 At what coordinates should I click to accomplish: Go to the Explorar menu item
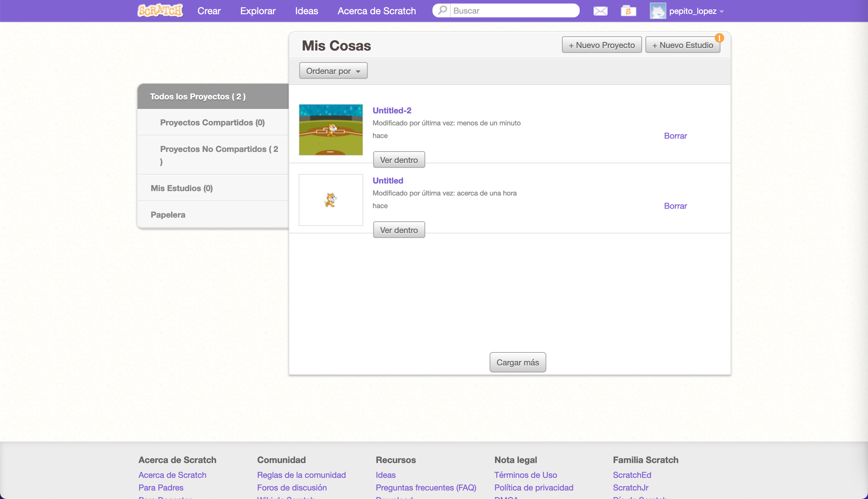click(258, 11)
